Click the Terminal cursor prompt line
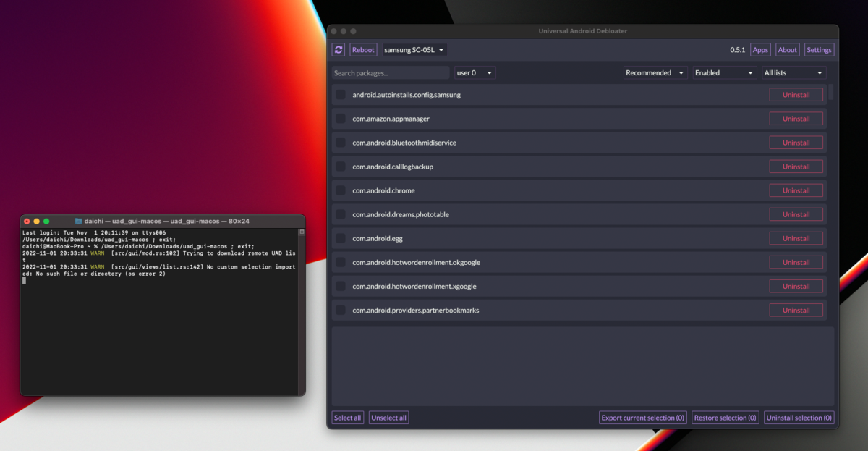 [24, 280]
